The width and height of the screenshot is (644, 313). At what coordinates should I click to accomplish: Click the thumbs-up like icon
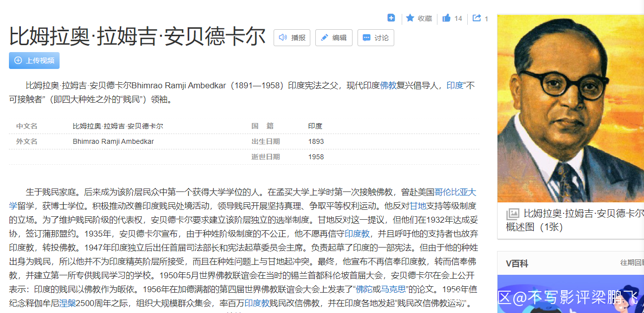[446, 18]
